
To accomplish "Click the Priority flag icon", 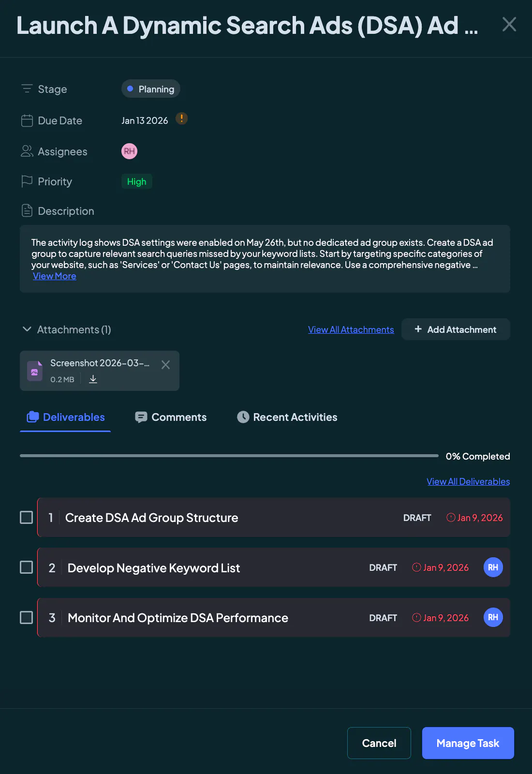I will point(27,181).
